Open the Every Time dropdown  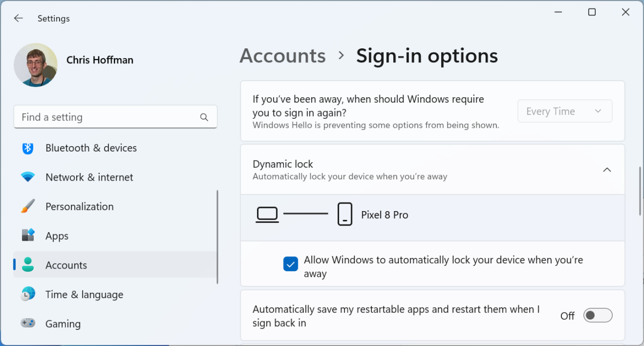pyautogui.click(x=565, y=111)
